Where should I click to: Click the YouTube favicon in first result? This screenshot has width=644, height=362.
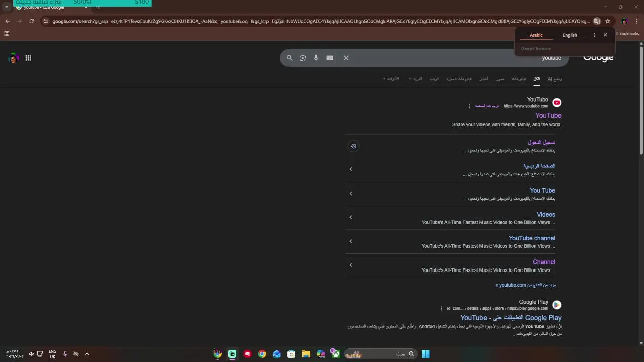(x=557, y=103)
